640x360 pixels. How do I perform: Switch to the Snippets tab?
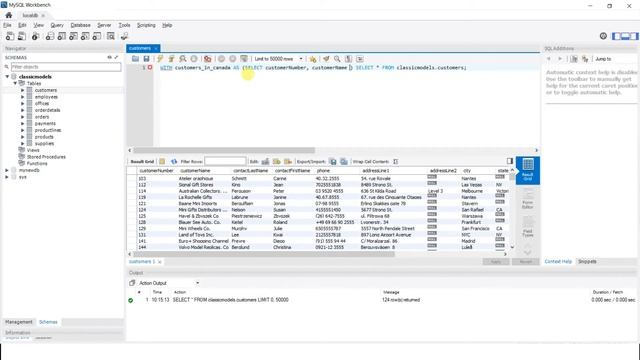587,261
